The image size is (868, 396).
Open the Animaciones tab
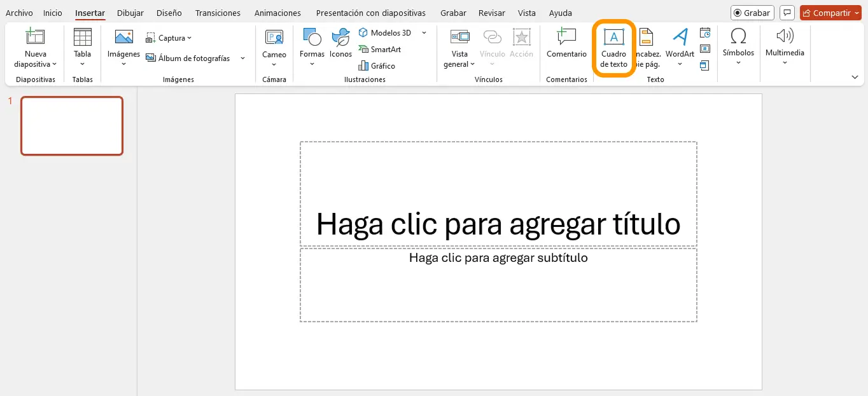277,13
